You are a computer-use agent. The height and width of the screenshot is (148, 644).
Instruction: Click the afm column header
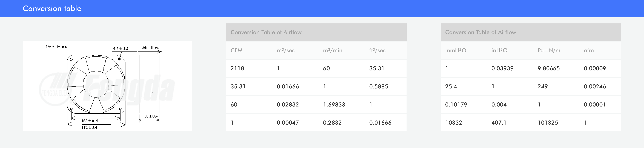tap(588, 50)
